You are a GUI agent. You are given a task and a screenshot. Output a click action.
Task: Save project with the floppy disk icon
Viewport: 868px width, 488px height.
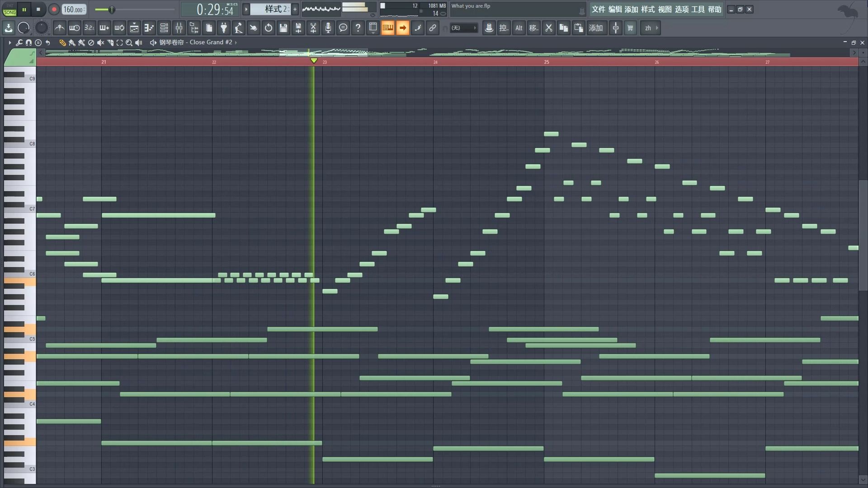pos(283,28)
